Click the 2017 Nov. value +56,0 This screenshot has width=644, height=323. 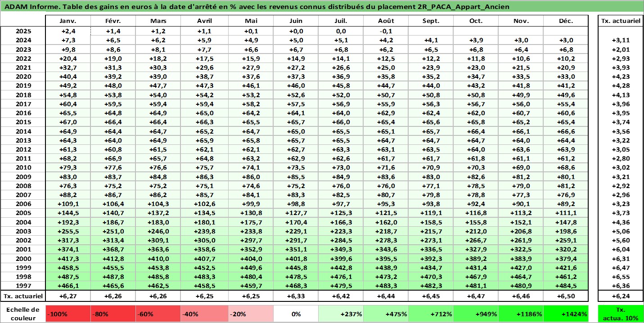[x=521, y=104]
